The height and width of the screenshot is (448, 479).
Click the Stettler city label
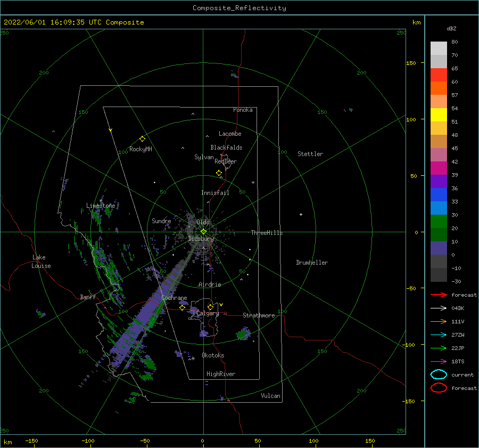click(x=310, y=154)
